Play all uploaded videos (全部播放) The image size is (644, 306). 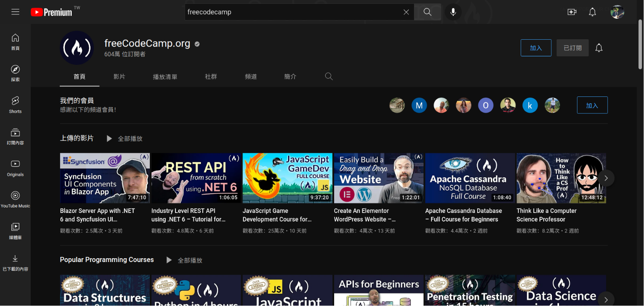pyautogui.click(x=125, y=139)
